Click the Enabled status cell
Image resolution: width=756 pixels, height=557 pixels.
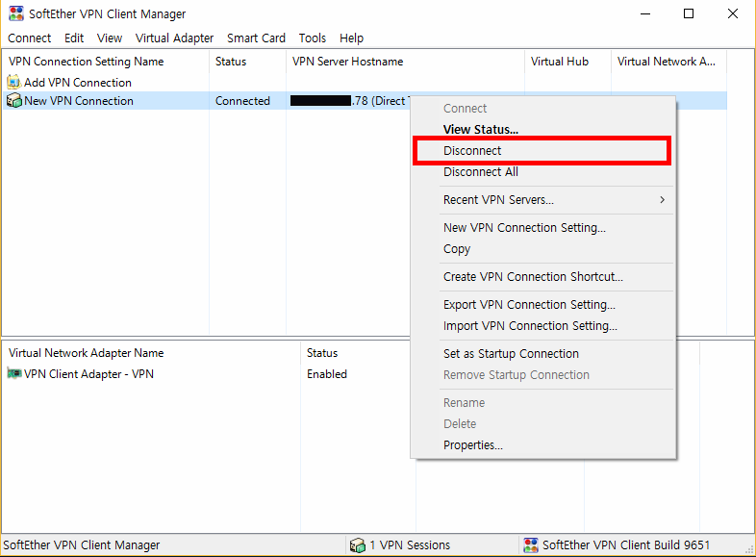click(x=327, y=374)
